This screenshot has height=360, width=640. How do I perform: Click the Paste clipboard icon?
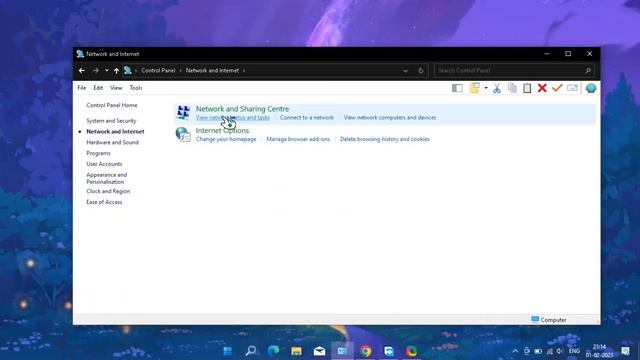pos(527,88)
